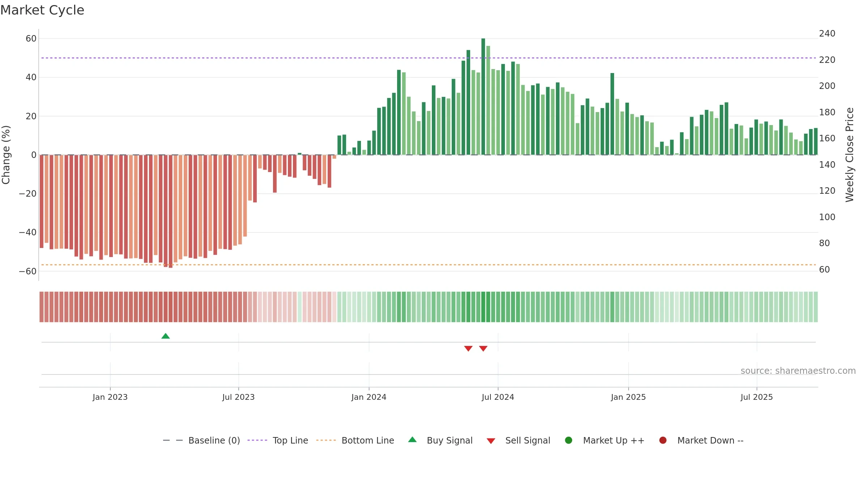Image resolution: width=868 pixels, height=488 pixels.
Task: Click the Jan 2025 axis label
Action: [628, 397]
